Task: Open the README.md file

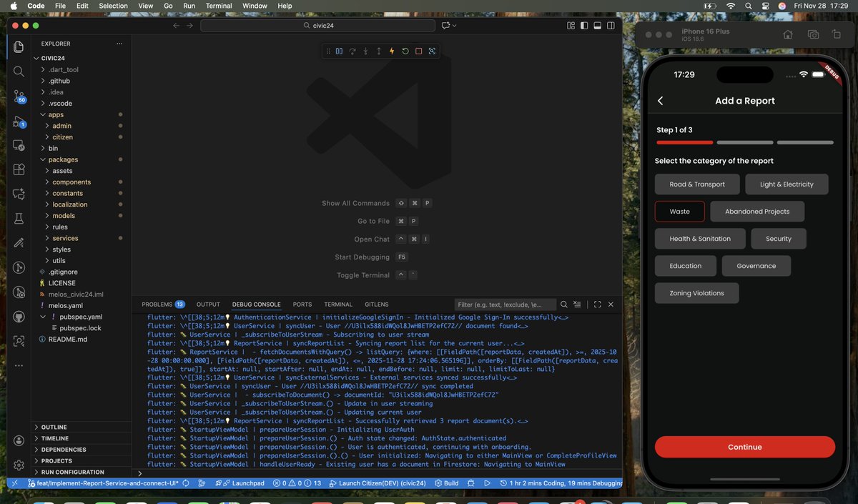Action: 82,339
